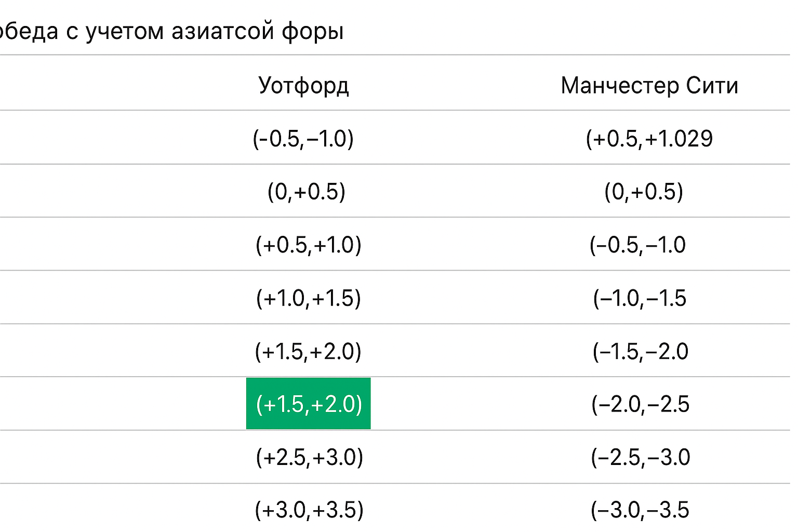Pick Manchester City handicap (-2.5,-3.0
Viewport: 798px width, 532px height.
pos(640,457)
